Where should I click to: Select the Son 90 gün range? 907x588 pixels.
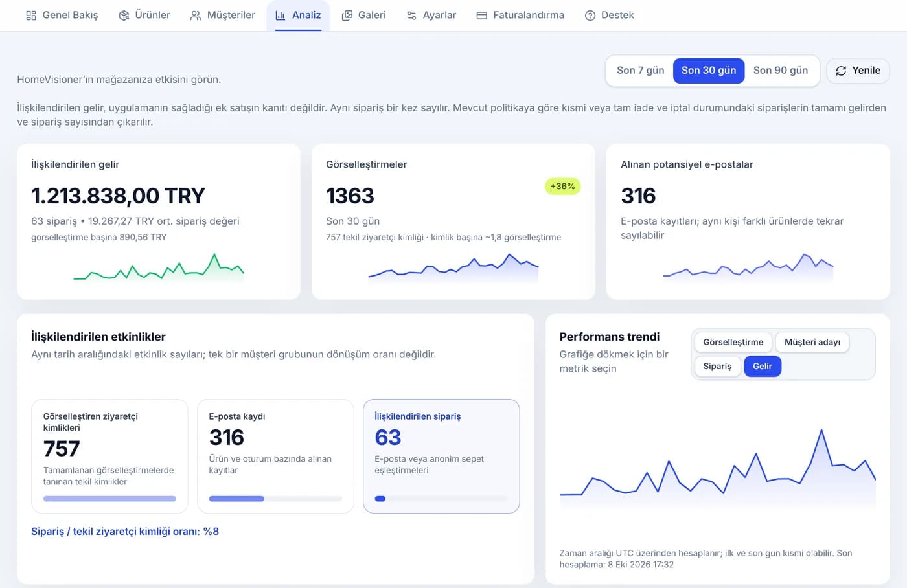[781, 71]
